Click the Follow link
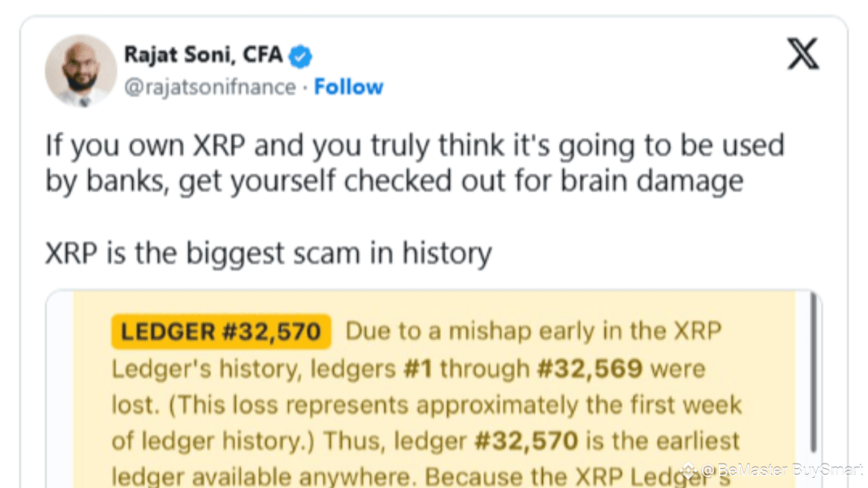Viewport: 868px width, 488px height. [348, 87]
